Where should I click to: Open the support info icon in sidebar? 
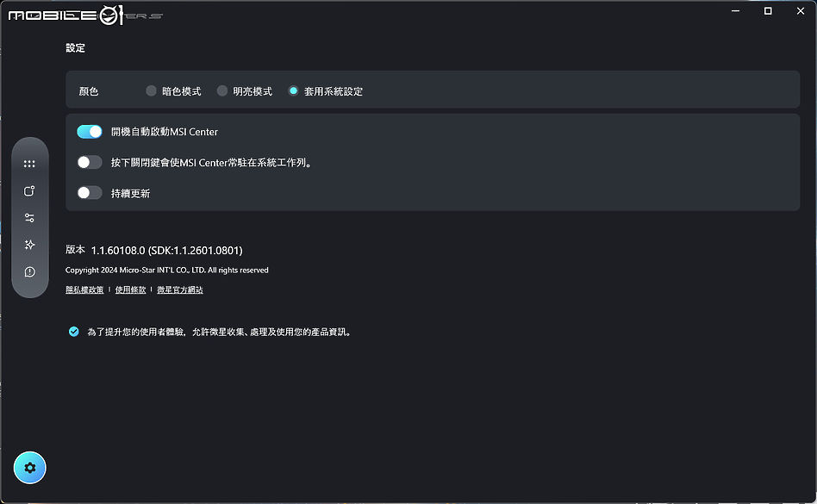coord(29,271)
